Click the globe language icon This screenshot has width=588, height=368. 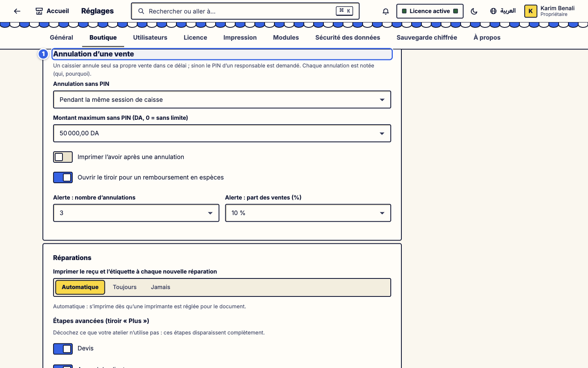coord(493,11)
